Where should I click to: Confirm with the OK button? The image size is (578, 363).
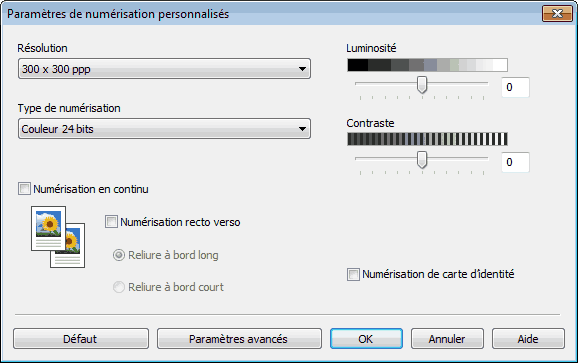tap(366, 339)
